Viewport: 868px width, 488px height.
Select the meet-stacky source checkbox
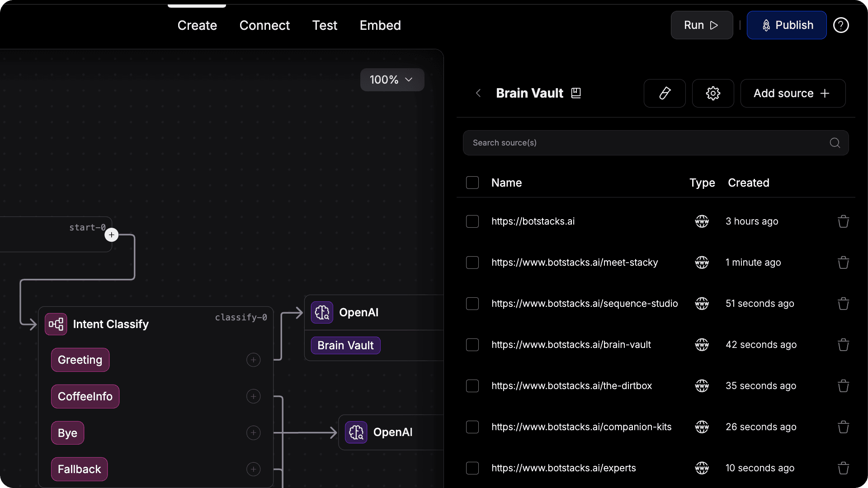472,263
